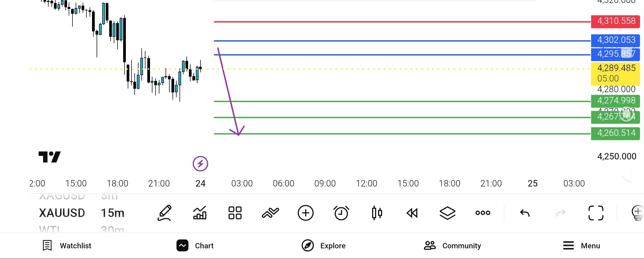Open the Community tab

coord(452,246)
